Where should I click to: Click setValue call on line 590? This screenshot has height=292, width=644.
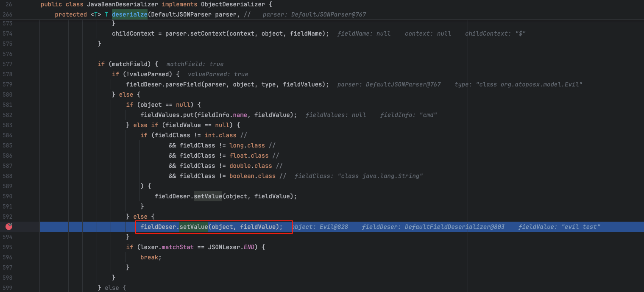[208, 196]
